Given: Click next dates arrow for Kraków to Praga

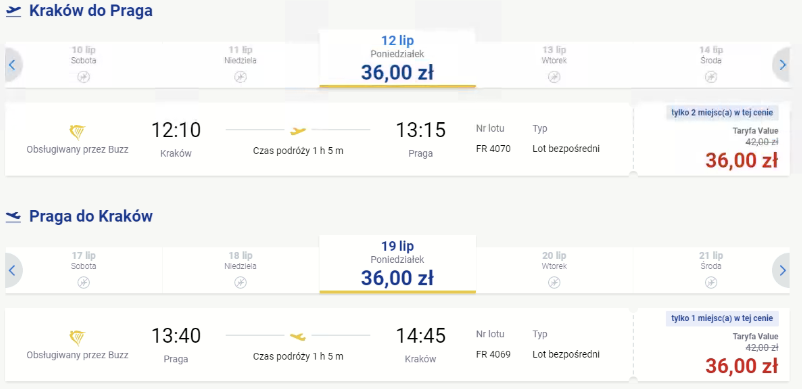Looking at the screenshot, I should [782, 65].
